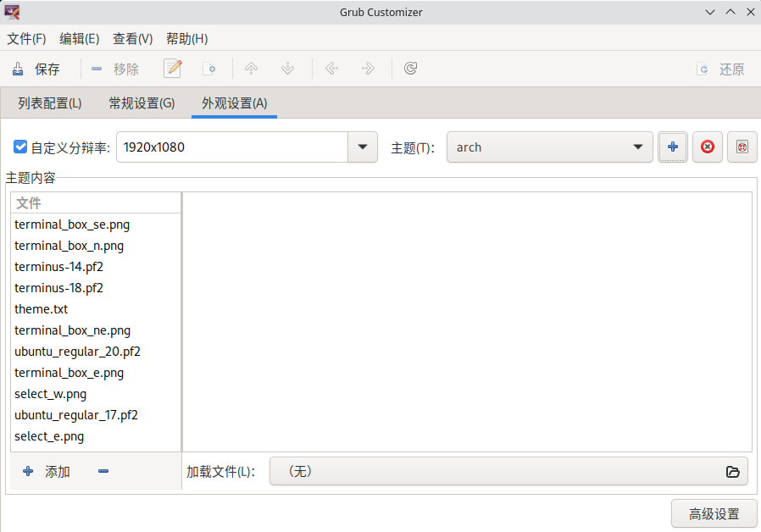Viewport: 761px width, 532px height.
Task: Select theme.txt in the file list
Action: pos(42,309)
